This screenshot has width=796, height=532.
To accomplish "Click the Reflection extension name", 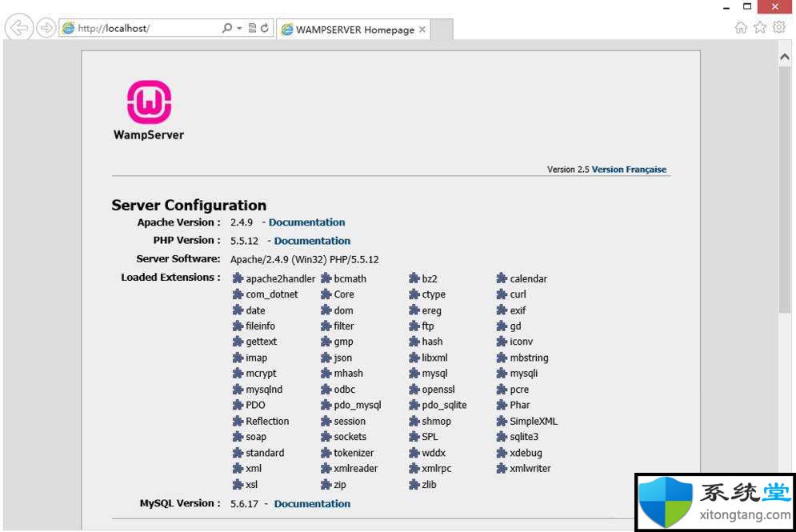I will click(267, 421).
